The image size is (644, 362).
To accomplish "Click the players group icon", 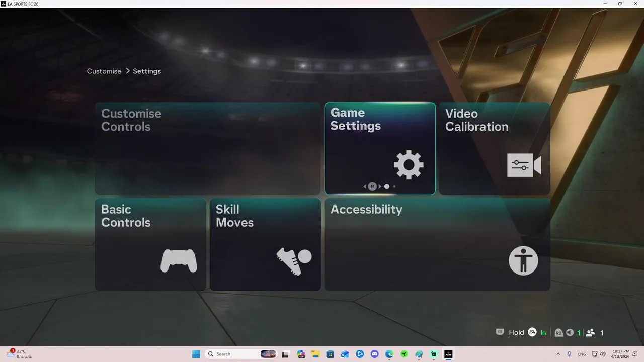I will pyautogui.click(x=591, y=332).
